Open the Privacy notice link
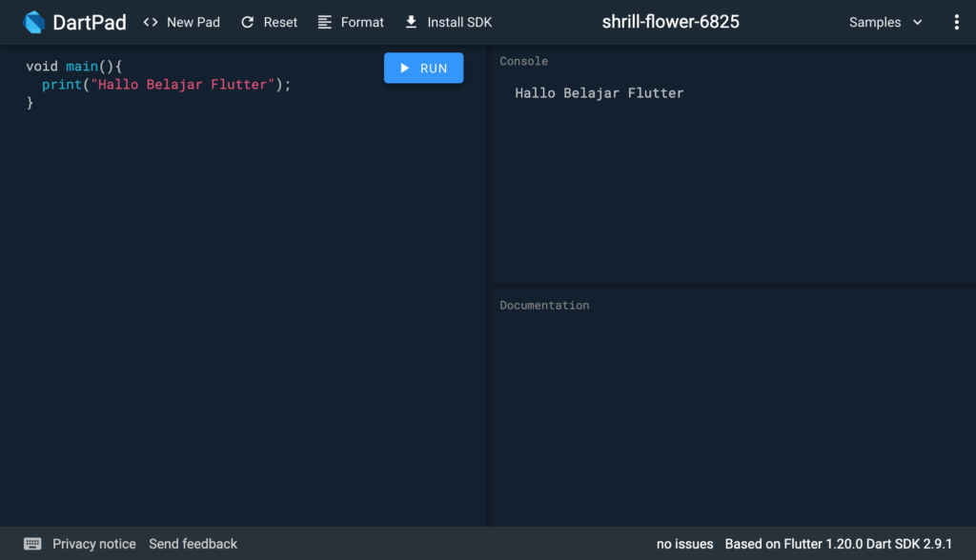This screenshot has width=976, height=560. click(94, 544)
